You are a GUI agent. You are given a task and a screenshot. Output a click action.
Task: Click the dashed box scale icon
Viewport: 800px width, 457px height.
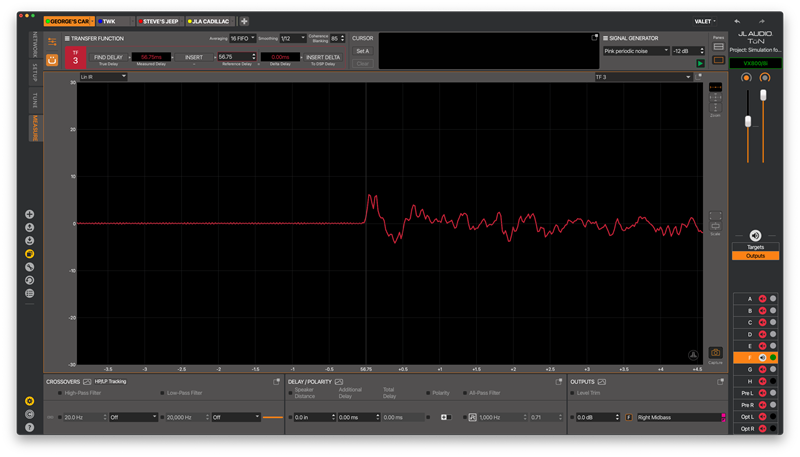click(715, 216)
